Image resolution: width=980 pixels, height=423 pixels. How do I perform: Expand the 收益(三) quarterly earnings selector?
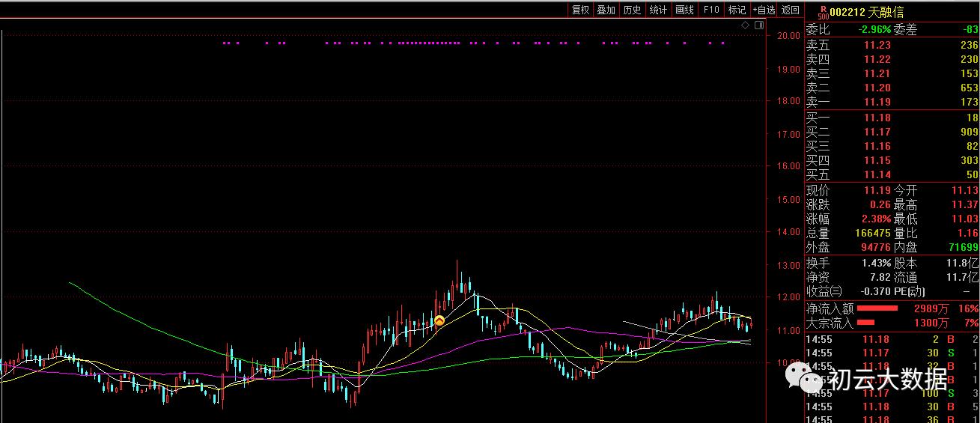(x=824, y=291)
